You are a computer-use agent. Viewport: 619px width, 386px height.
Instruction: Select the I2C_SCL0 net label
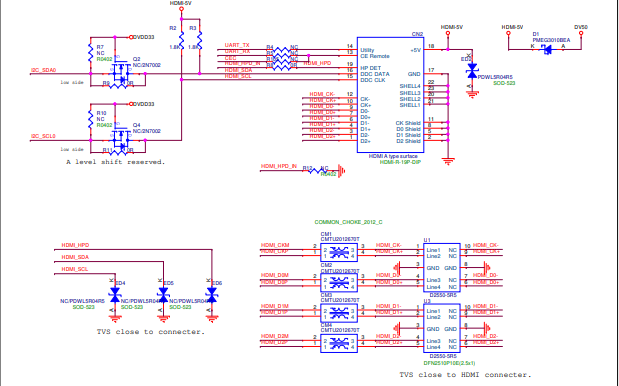(43, 136)
